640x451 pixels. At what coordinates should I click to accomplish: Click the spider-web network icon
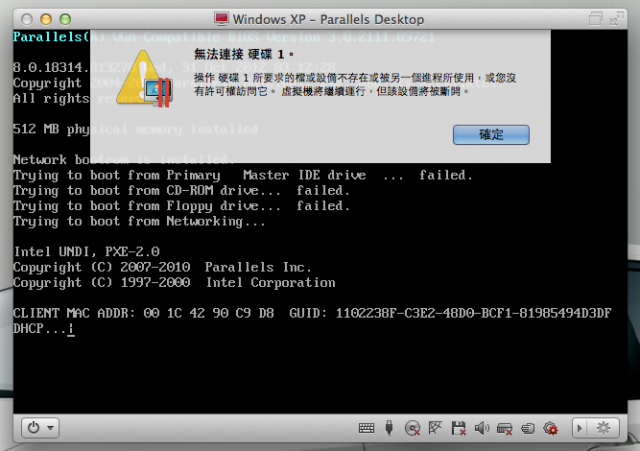tap(435, 428)
